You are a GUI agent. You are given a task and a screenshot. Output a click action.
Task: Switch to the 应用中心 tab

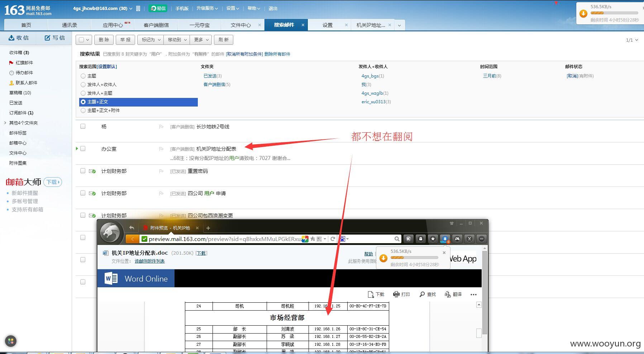click(x=113, y=25)
